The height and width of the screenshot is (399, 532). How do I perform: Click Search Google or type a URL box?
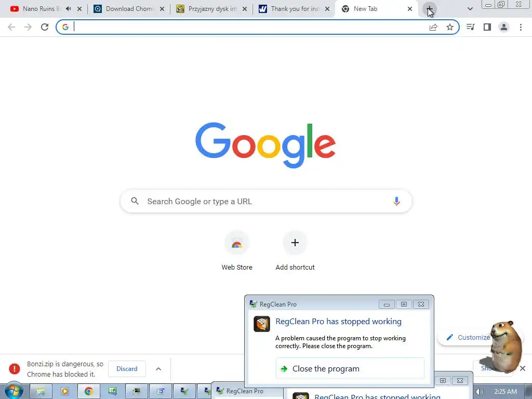(266, 201)
